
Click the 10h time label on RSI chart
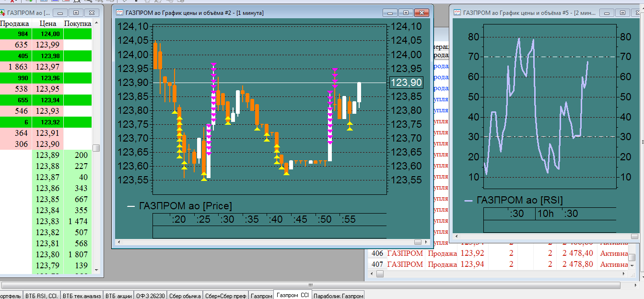click(546, 214)
